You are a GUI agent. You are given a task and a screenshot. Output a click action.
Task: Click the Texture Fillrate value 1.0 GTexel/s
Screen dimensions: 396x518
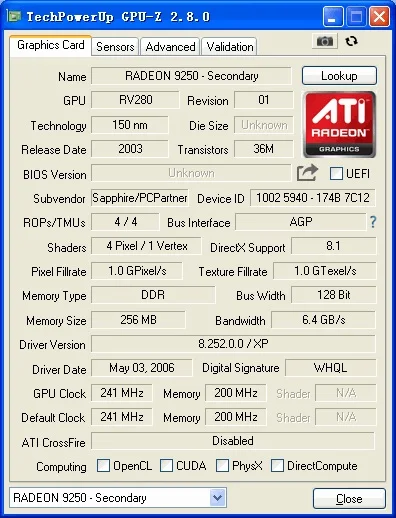[x=325, y=271]
